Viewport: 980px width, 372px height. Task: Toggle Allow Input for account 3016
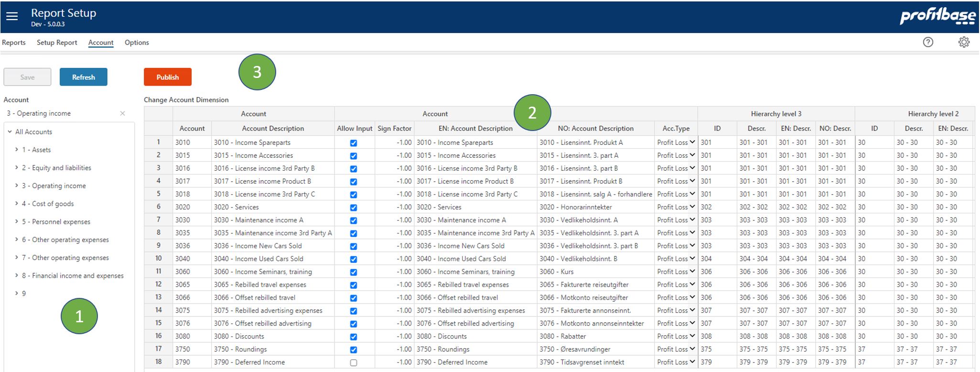pos(354,169)
